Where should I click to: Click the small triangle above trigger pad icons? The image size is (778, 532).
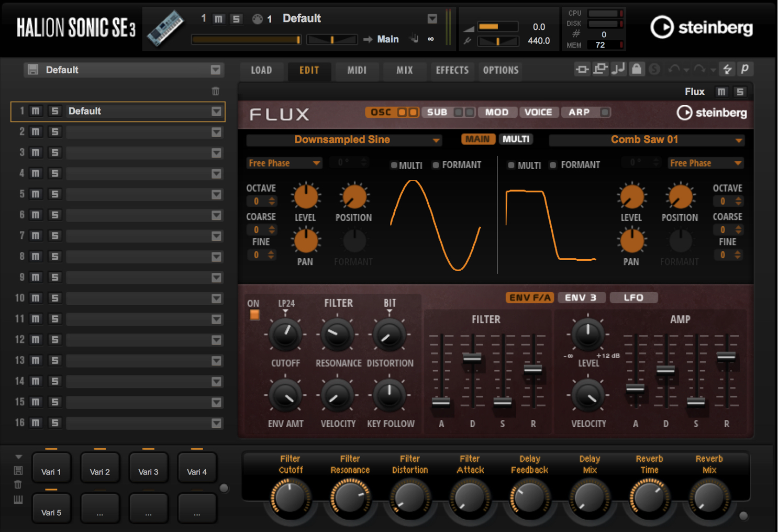pos(18,457)
